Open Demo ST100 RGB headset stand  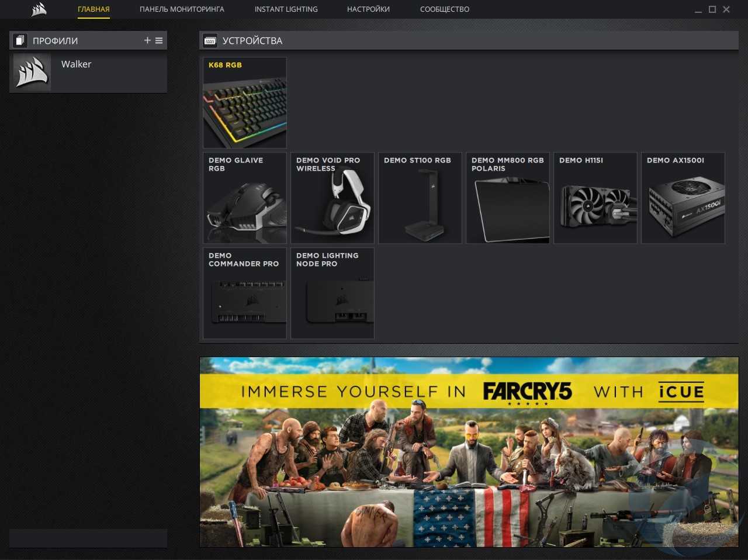pos(420,198)
